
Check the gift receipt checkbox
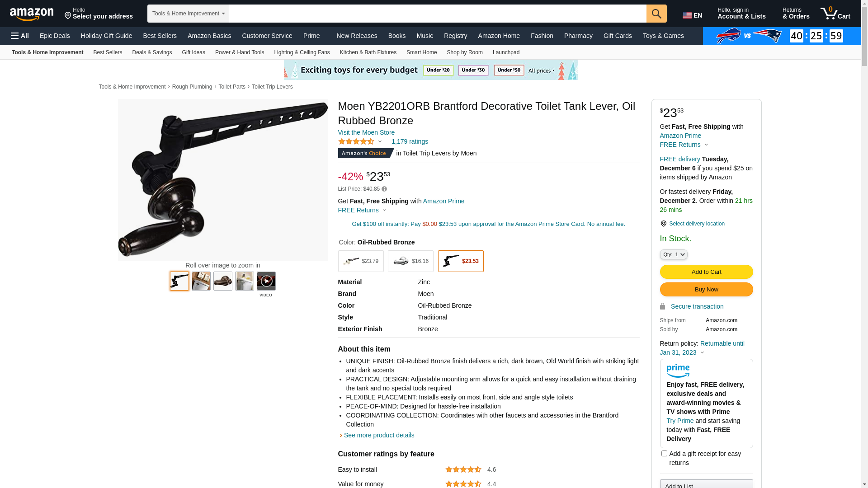pos(664,453)
